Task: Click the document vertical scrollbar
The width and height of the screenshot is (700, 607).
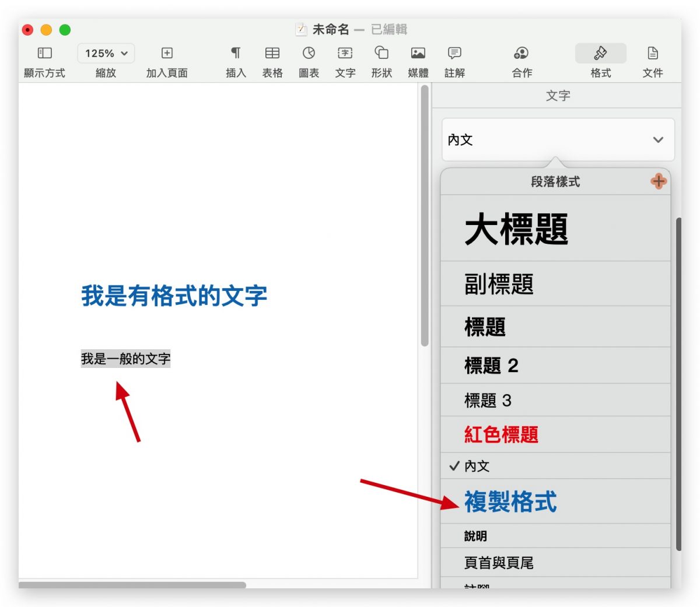Action: click(x=425, y=216)
